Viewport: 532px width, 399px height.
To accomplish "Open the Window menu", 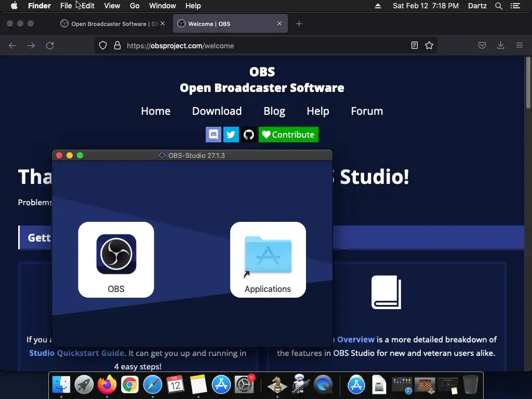I will [x=163, y=6].
